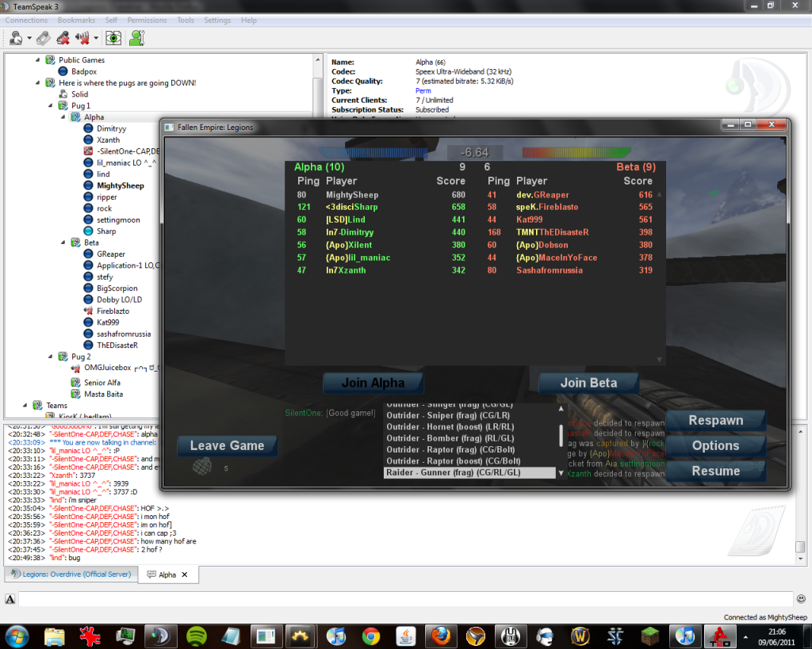Open Google Chrome from the taskbar

371,636
